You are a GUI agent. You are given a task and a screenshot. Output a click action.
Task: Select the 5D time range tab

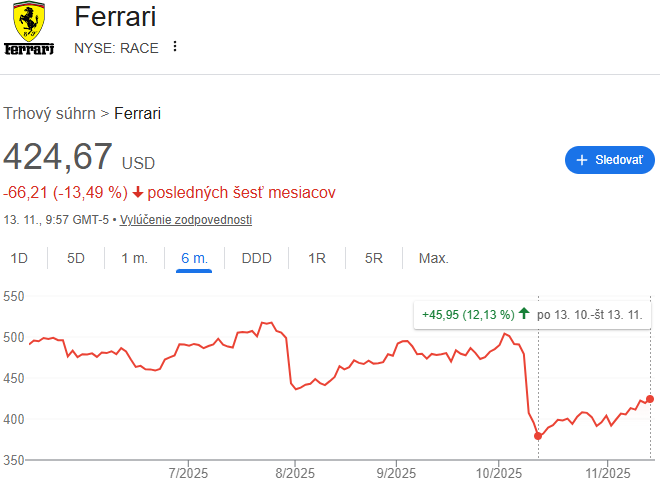[76, 258]
